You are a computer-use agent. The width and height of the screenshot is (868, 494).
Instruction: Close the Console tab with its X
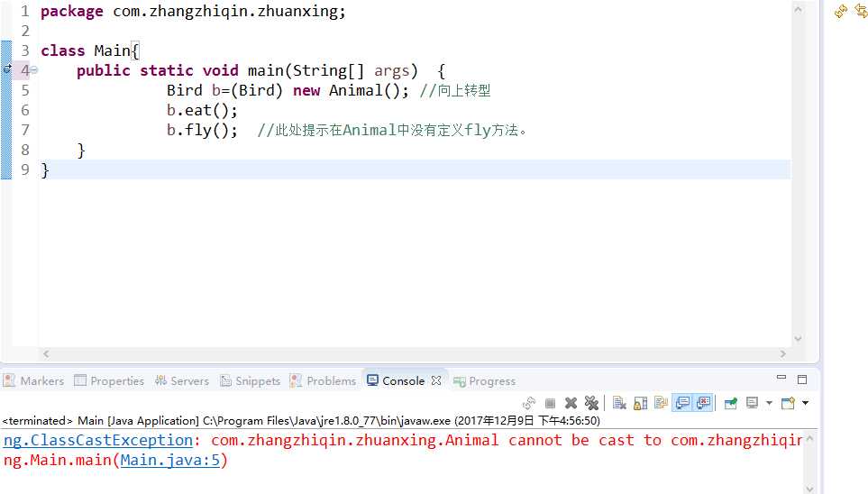point(436,380)
